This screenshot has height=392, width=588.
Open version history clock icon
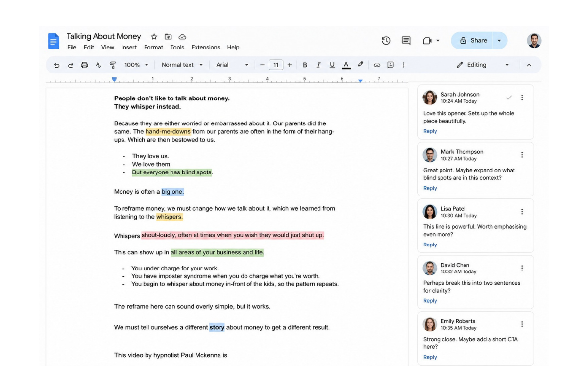coord(386,41)
